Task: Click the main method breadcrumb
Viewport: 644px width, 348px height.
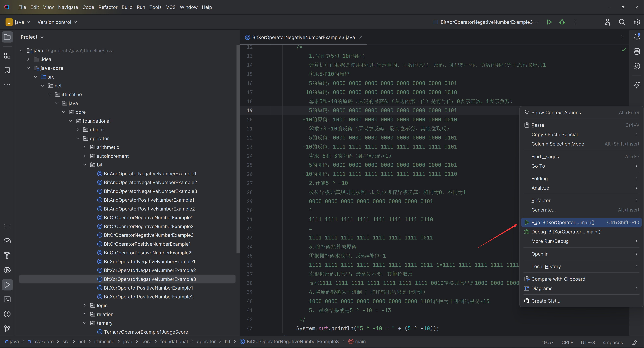Action: pyautogui.click(x=357, y=341)
